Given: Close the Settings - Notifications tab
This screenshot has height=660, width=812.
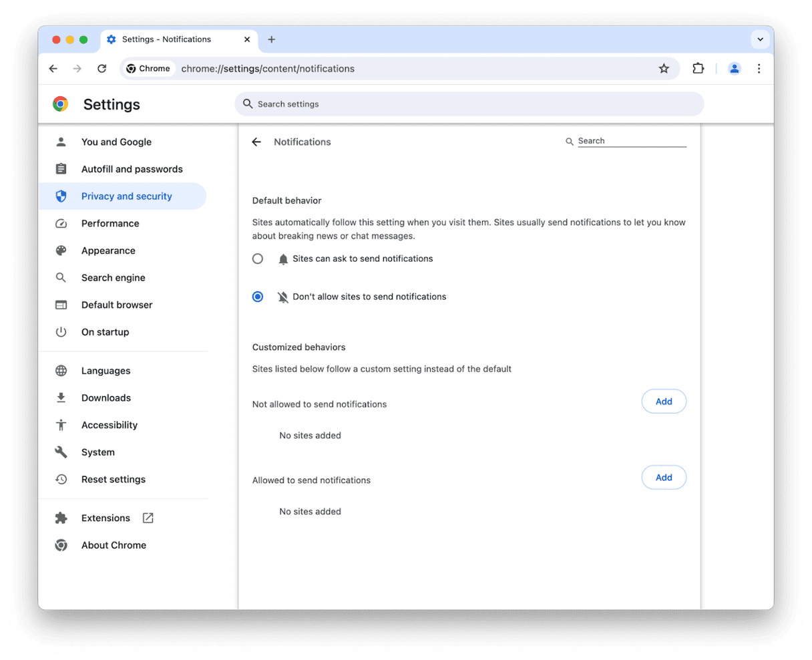Looking at the screenshot, I should point(247,39).
